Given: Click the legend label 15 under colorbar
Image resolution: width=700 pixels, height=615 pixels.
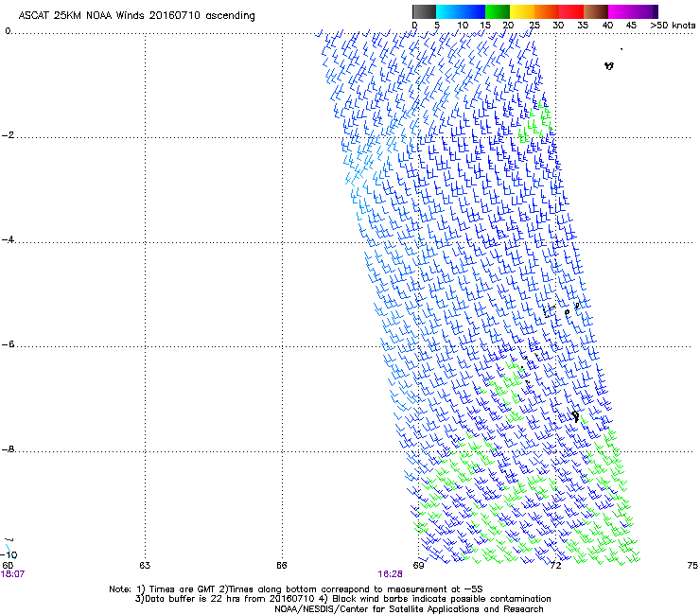Looking at the screenshot, I should (x=485, y=26).
